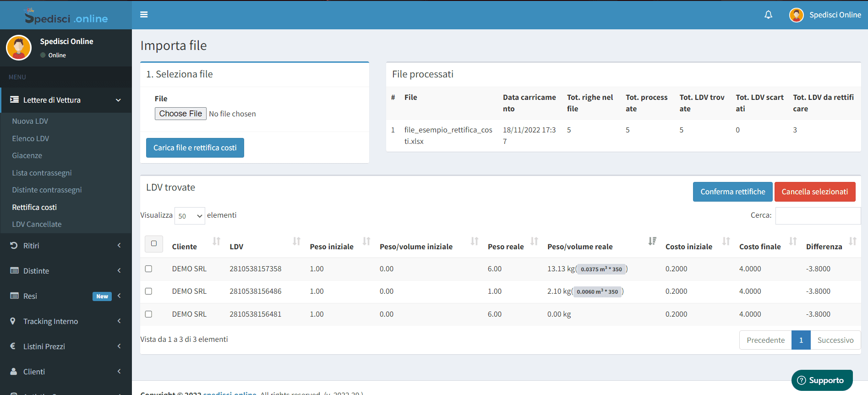Sort table by Cliente column arrows

[217, 241]
